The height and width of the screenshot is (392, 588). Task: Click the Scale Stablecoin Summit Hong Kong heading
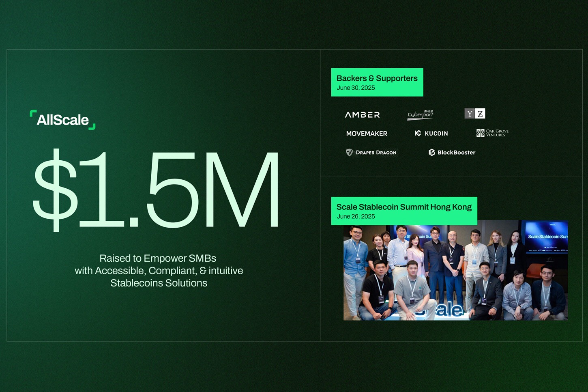[404, 207]
